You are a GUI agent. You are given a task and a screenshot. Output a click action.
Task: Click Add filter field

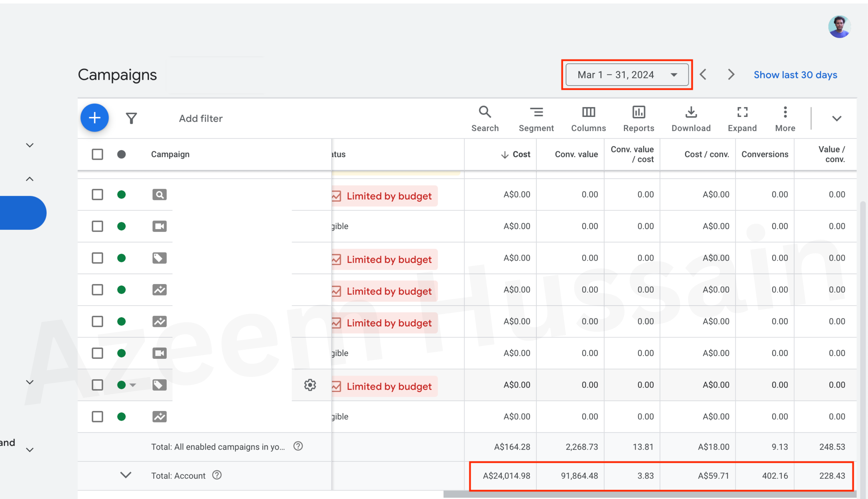[x=201, y=118]
